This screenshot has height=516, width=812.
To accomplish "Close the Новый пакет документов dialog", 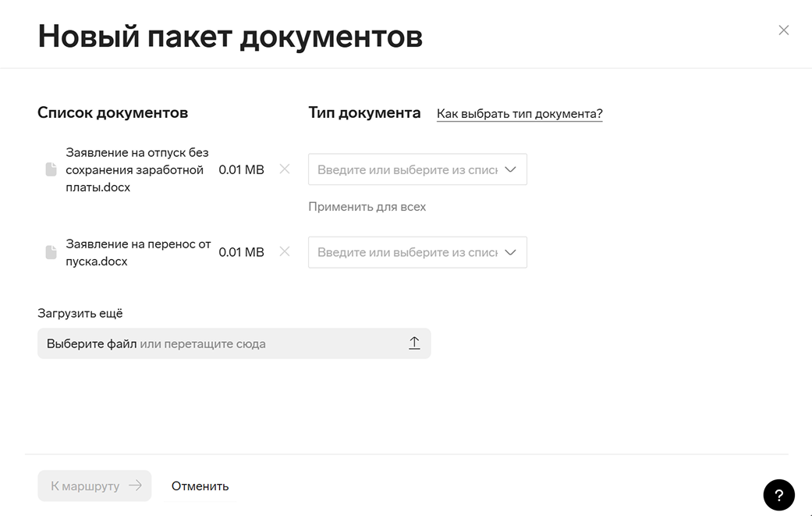I will pos(783,30).
